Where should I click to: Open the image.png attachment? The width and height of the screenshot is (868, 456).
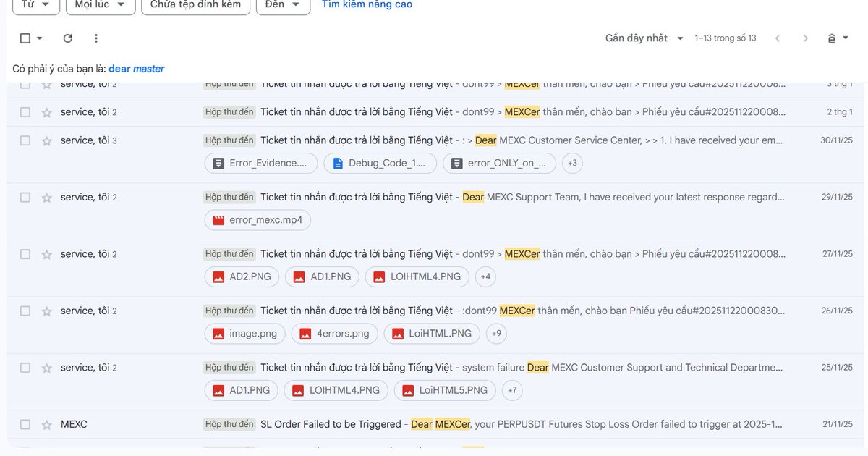[x=244, y=334]
